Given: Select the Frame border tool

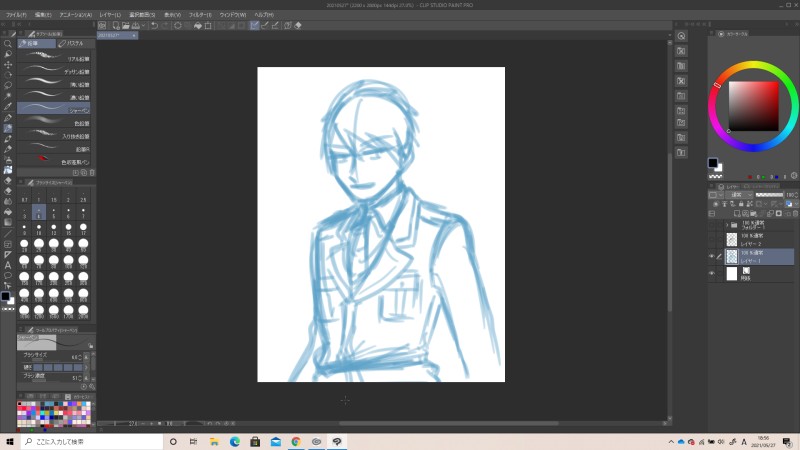Looking at the screenshot, I should (x=8, y=244).
